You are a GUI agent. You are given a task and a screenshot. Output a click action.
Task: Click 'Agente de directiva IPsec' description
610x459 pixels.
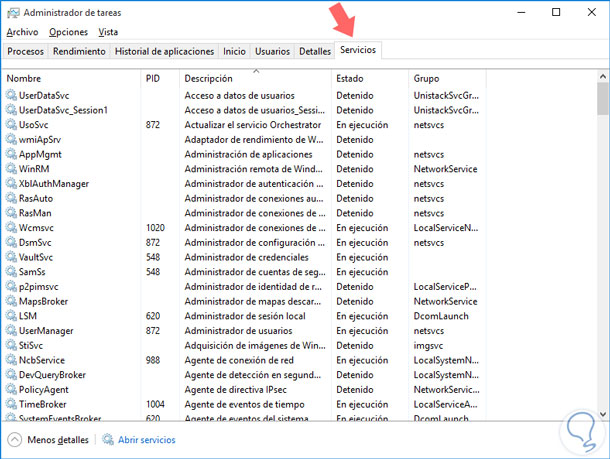pyautogui.click(x=235, y=389)
